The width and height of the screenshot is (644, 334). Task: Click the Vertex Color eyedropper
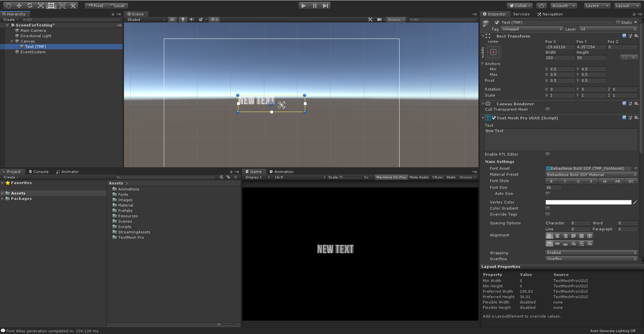tap(635, 202)
